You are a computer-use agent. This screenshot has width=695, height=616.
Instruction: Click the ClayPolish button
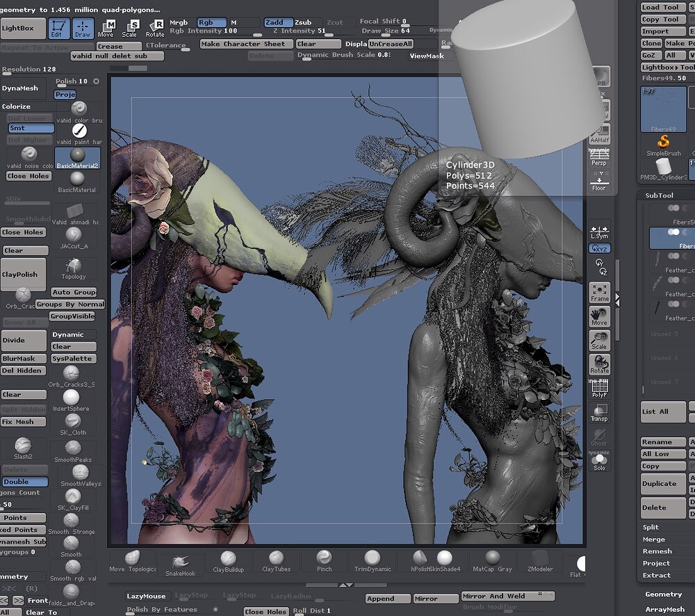point(23,275)
